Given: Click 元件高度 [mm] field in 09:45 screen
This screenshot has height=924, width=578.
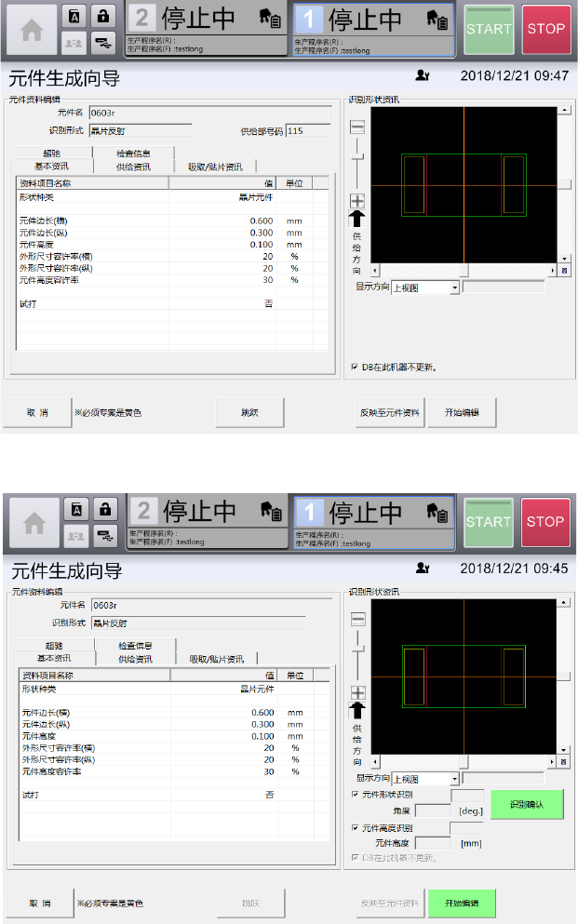Looking at the screenshot, I should tap(433, 843).
